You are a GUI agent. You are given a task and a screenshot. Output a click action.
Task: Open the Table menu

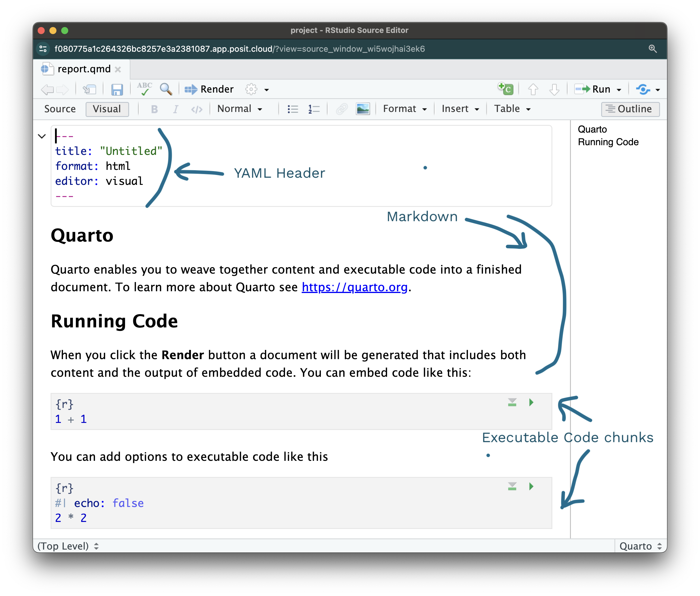(512, 109)
